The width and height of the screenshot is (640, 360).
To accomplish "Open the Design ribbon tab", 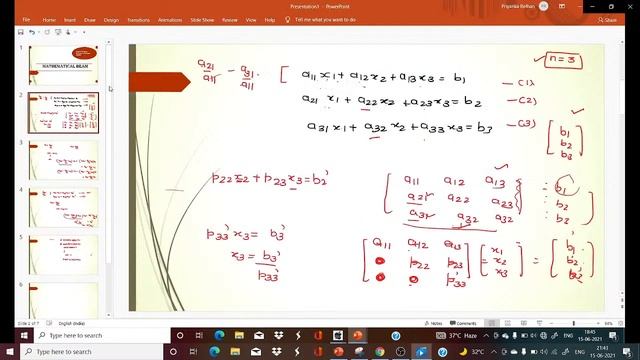I will (111, 20).
